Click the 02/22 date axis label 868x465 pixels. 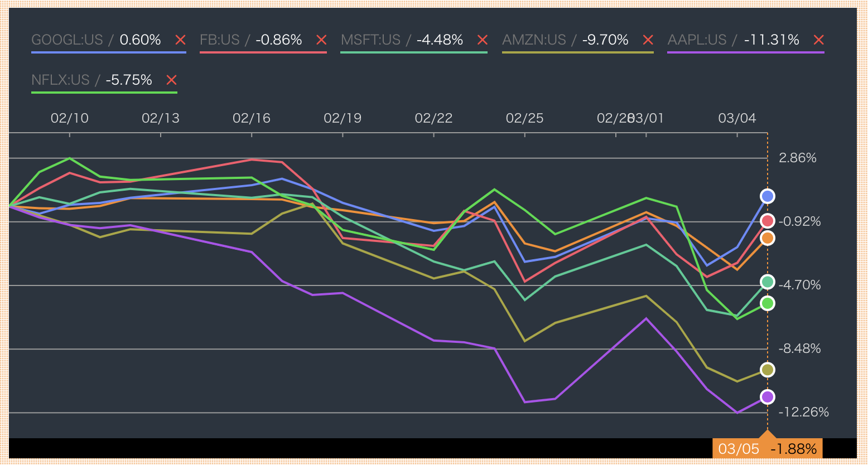(433, 118)
